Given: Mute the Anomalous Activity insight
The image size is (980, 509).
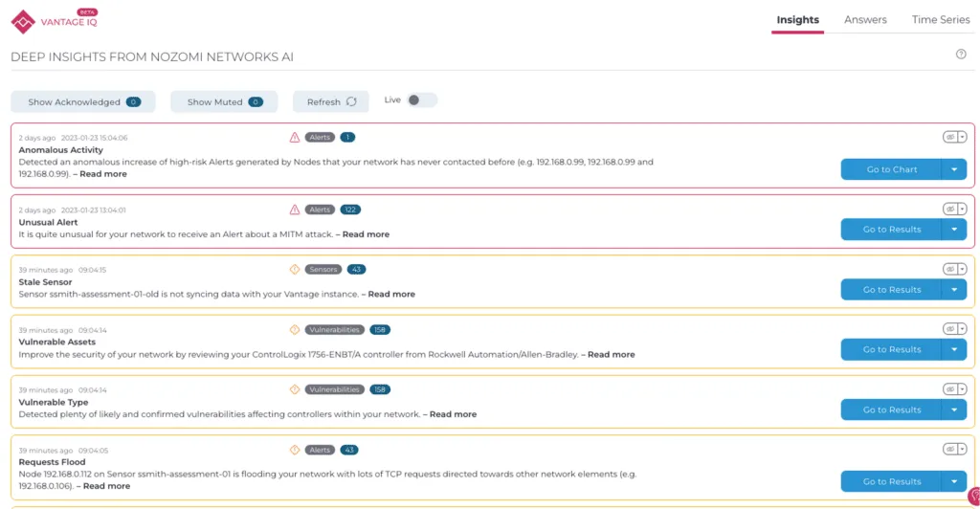Looking at the screenshot, I should pos(950,137).
